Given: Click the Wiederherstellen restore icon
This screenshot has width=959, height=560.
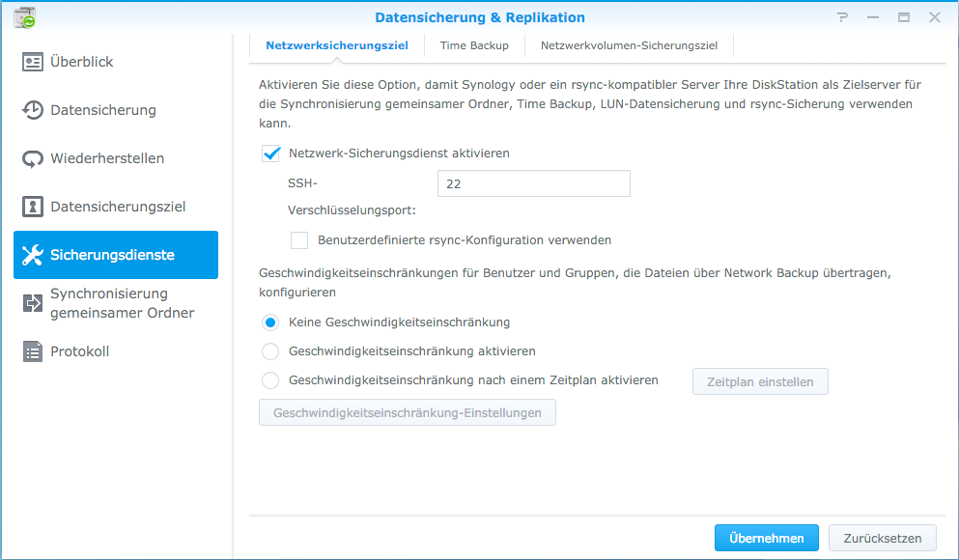Looking at the screenshot, I should [33, 158].
